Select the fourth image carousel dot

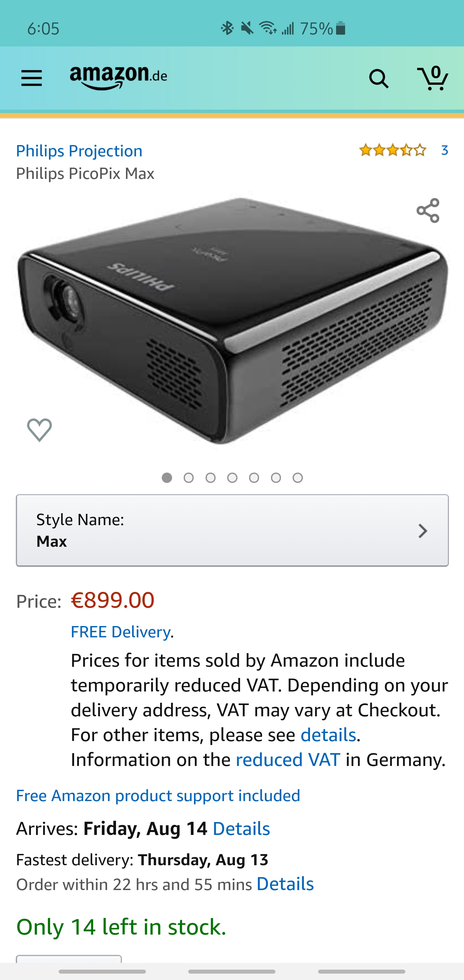(232, 477)
